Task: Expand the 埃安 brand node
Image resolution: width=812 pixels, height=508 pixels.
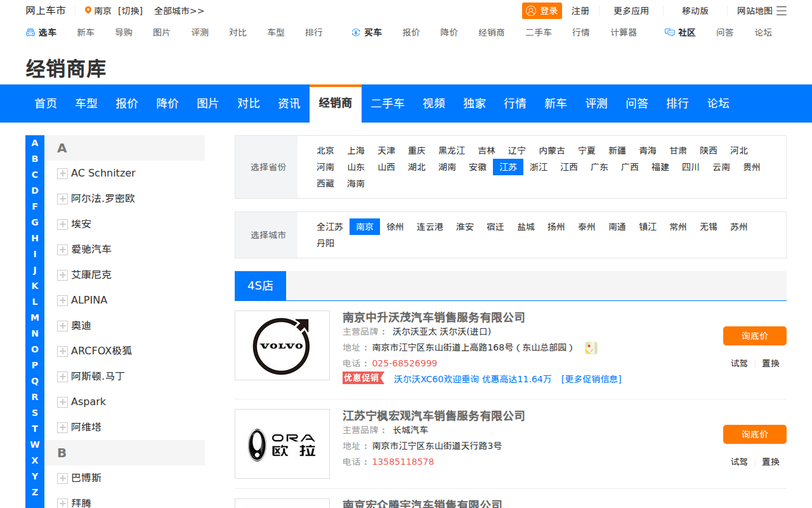Action: [62, 224]
